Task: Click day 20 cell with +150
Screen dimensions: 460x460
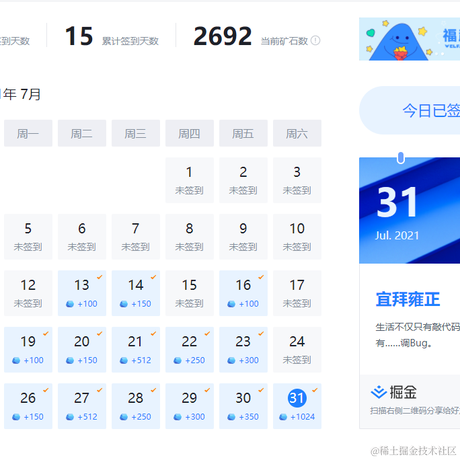Action: pyautogui.click(x=82, y=350)
